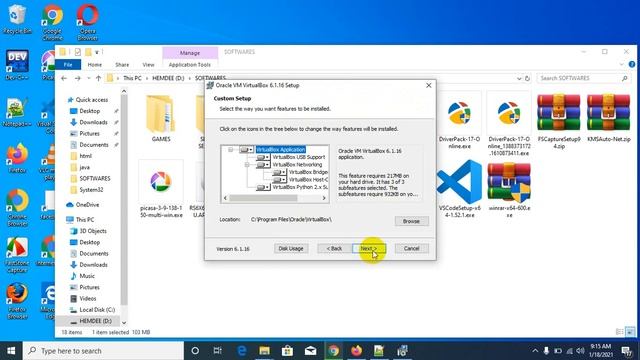
Task: Open the Recycle Bin desktop icon
Action: pos(17,19)
